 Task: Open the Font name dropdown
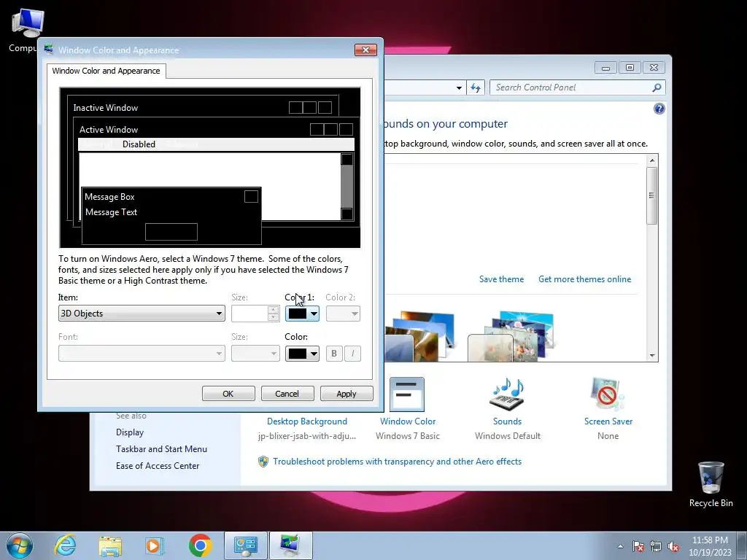[x=142, y=354]
